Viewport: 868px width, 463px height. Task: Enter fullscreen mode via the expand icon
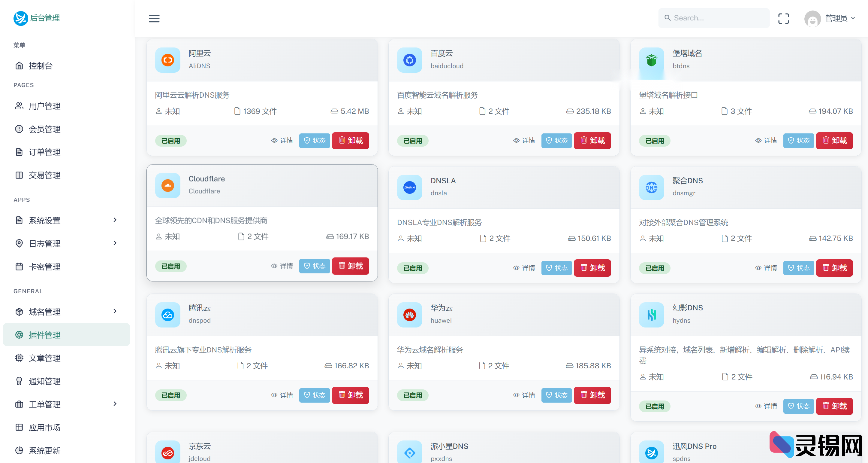(x=783, y=19)
